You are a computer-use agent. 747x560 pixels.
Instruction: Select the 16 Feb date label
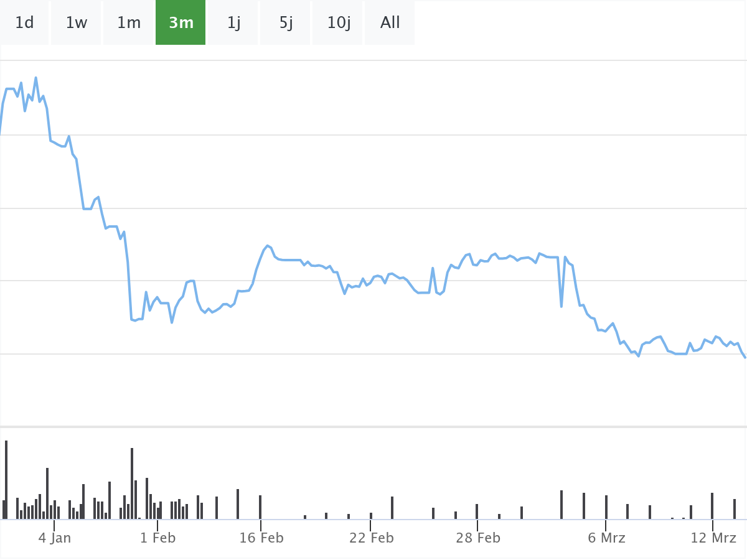click(x=261, y=538)
